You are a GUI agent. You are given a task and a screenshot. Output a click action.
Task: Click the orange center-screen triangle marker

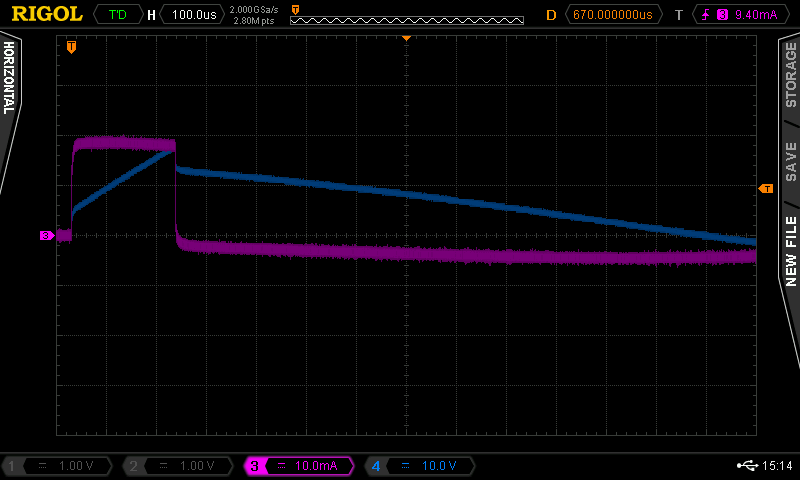click(406, 38)
